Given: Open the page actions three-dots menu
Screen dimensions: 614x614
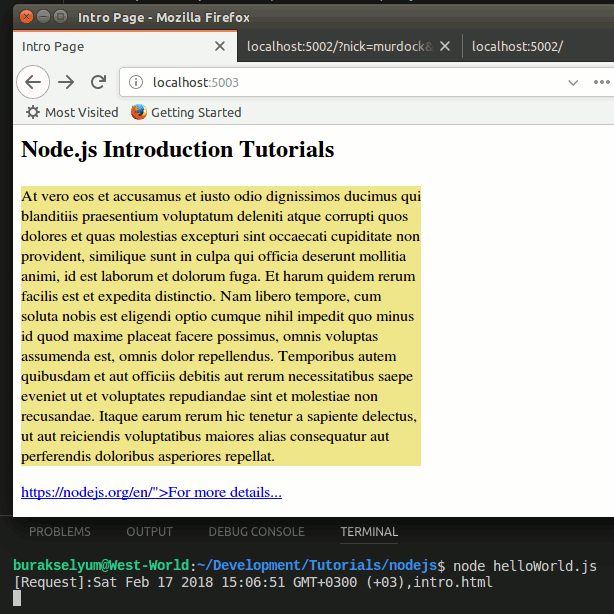Looking at the screenshot, I should (601, 82).
